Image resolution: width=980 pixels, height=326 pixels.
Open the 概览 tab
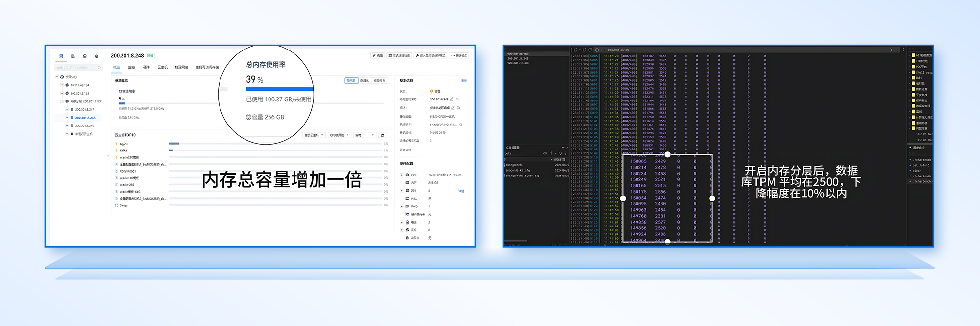click(x=117, y=67)
